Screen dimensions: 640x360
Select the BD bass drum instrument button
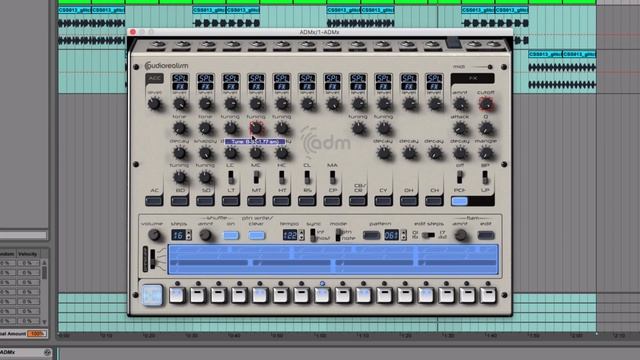tap(180, 201)
